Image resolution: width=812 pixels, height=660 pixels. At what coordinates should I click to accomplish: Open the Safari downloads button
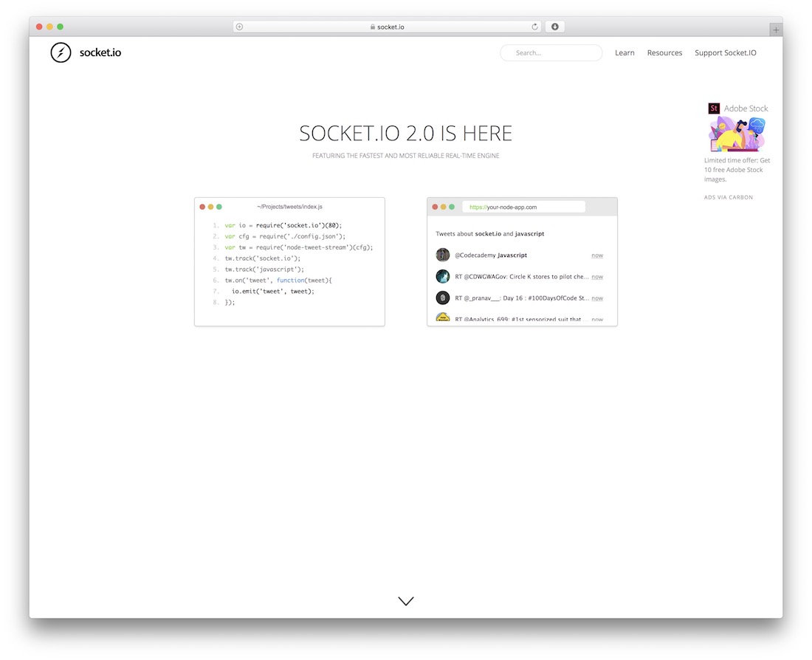(554, 27)
